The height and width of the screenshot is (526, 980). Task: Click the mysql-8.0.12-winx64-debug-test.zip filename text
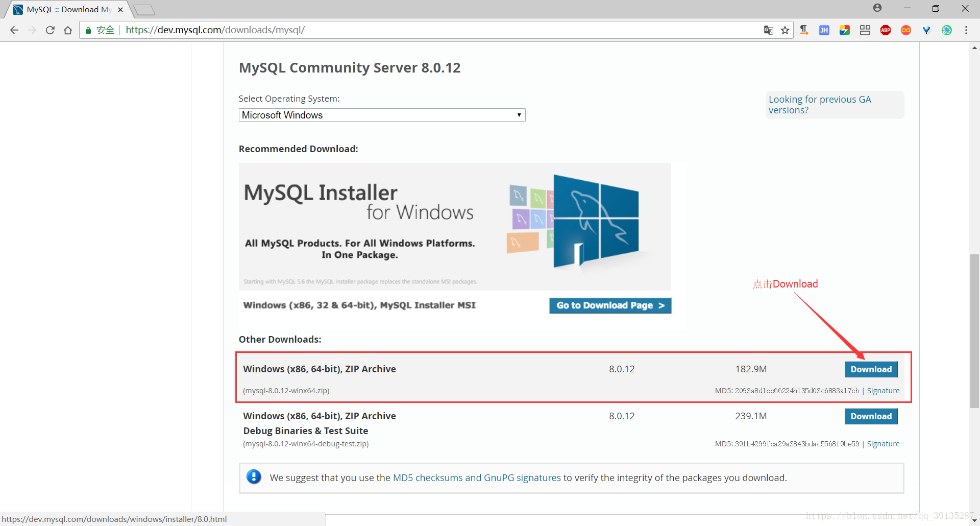[x=306, y=444]
